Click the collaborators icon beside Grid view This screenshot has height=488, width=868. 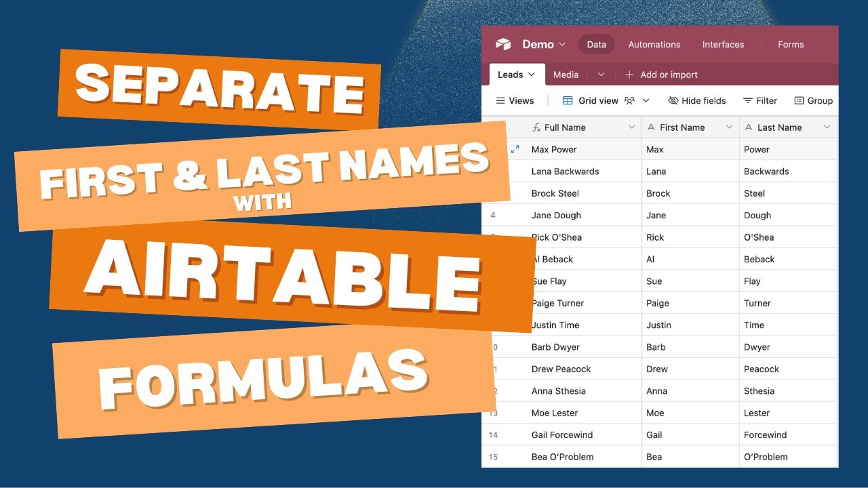tap(630, 100)
